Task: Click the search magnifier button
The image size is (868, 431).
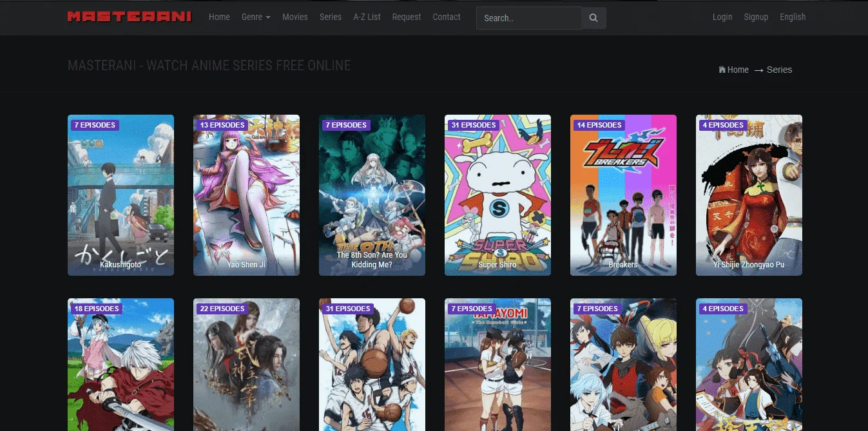Action: point(593,18)
